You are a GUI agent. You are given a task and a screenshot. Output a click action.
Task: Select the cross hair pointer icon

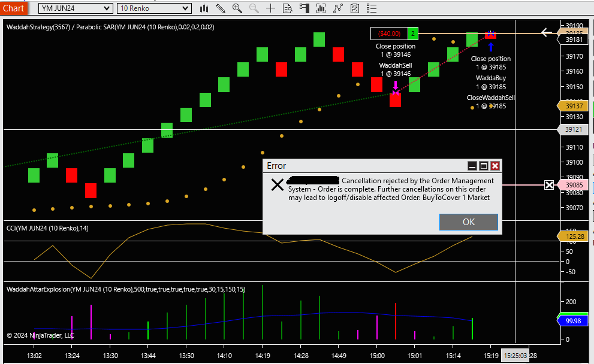(270, 8)
